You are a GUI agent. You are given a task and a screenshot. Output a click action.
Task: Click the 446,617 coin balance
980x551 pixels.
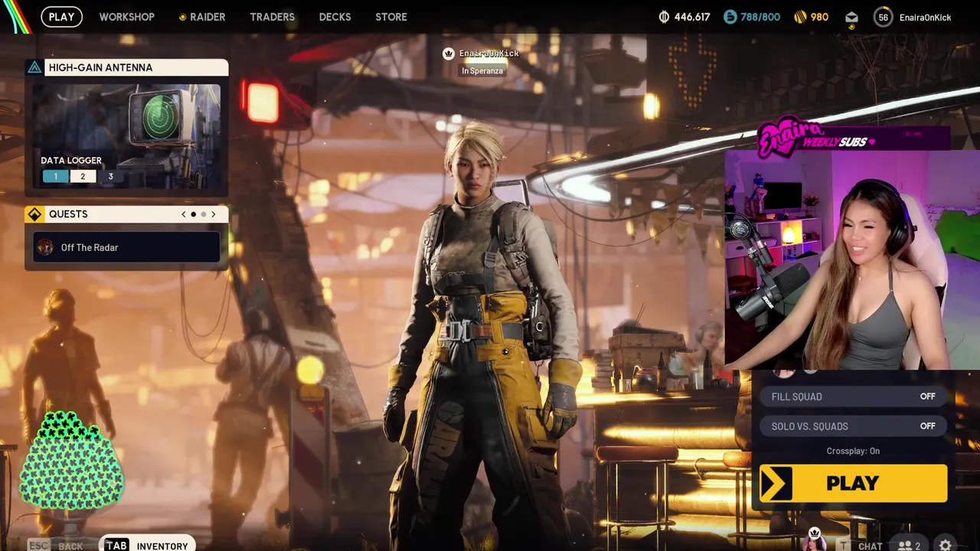pos(692,17)
